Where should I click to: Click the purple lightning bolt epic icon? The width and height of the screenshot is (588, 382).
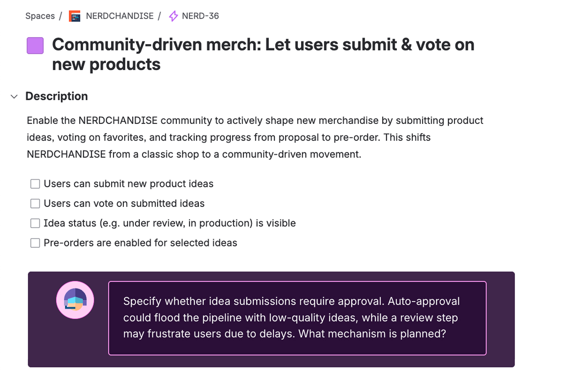point(173,16)
